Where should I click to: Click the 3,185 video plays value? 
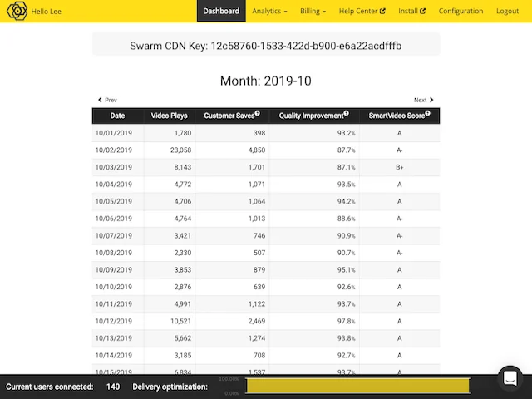(183, 355)
